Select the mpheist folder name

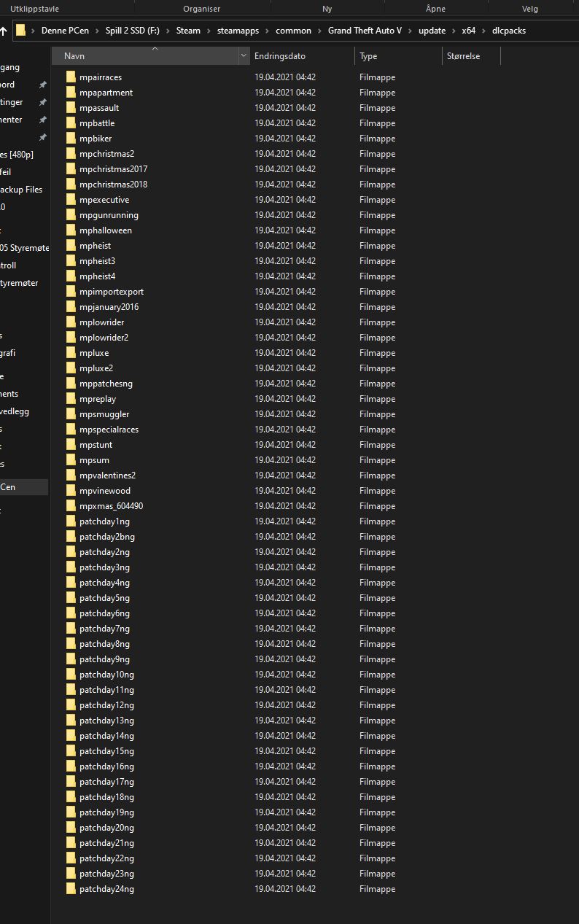pos(95,246)
